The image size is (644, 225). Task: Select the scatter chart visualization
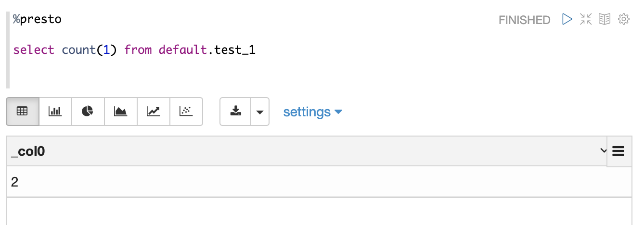186,112
